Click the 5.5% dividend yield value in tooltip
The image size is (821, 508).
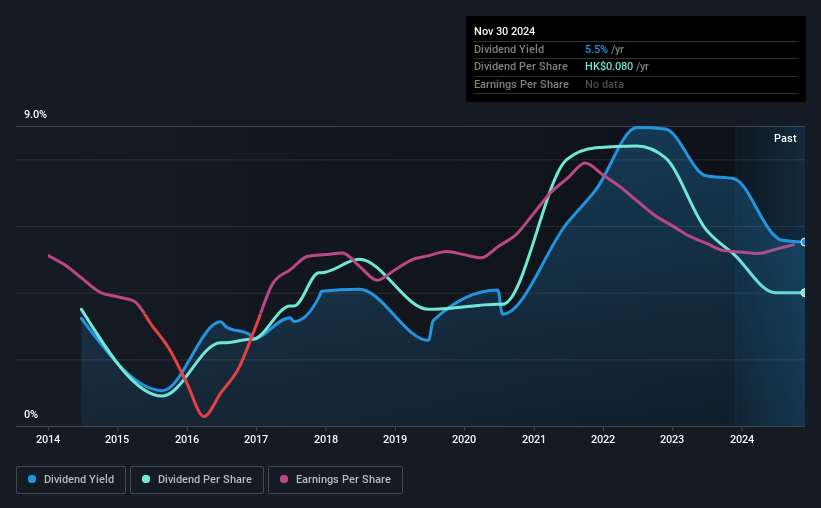596,49
